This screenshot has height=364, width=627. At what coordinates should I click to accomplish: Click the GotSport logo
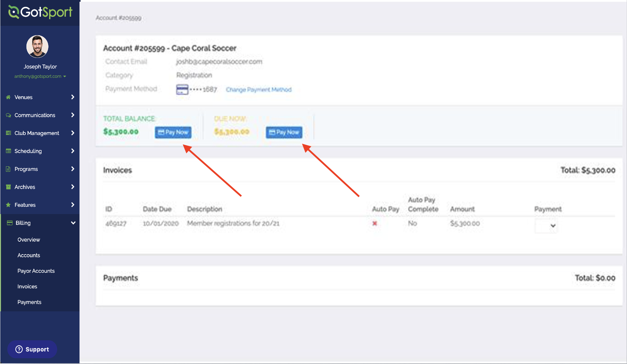coord(40,12)
